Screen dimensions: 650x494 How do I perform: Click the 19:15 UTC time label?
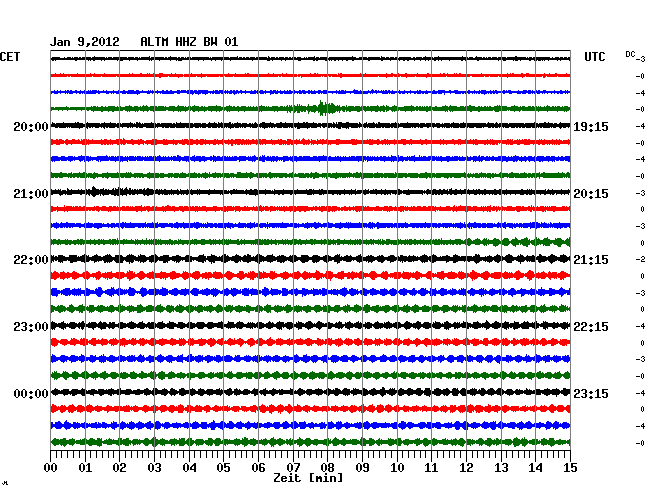pyautogui.click(x=591, y=127)
